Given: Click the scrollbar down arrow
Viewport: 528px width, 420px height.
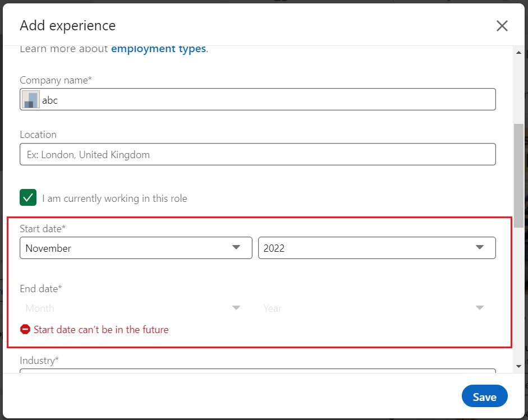Looking at the screenshot, I should click(x=518, y=366).
